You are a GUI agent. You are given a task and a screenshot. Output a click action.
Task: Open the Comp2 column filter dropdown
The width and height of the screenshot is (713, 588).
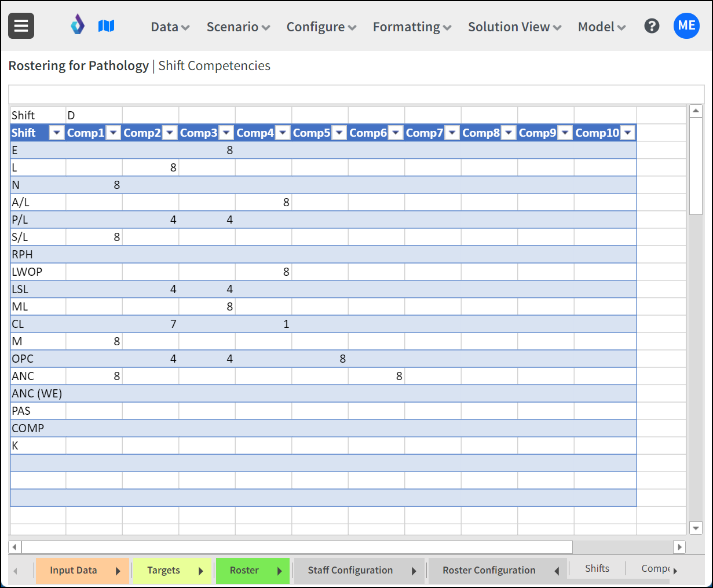tap(170, 133)
